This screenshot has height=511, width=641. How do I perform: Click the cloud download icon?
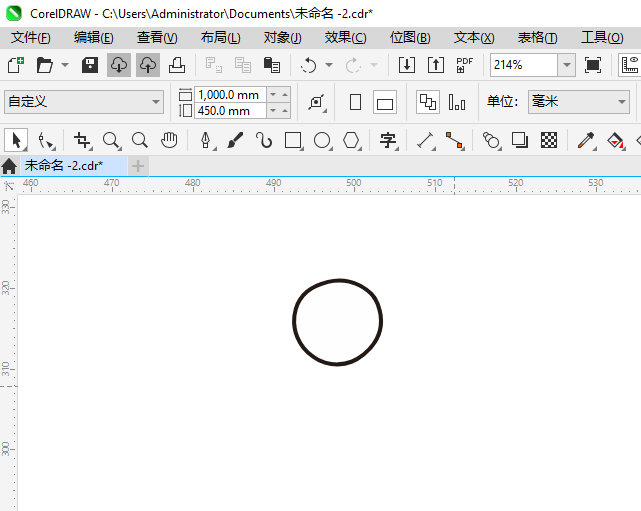coord(119,65)
